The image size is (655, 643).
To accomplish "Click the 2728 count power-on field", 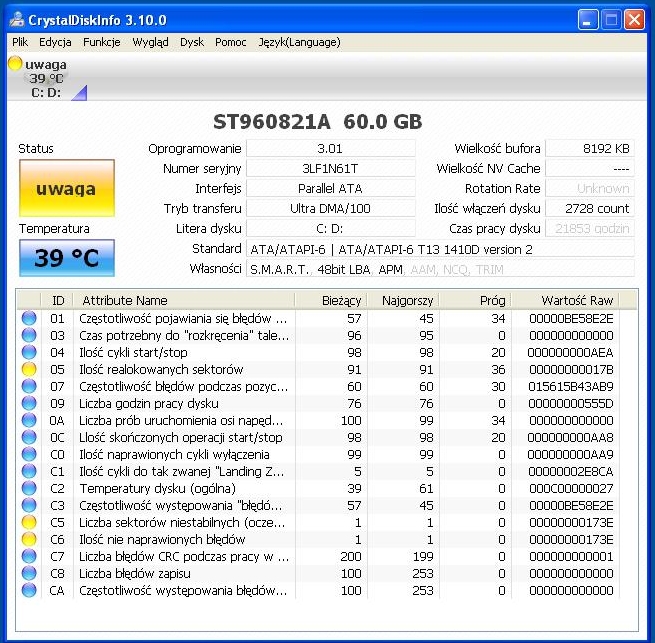I will (590, 208).
